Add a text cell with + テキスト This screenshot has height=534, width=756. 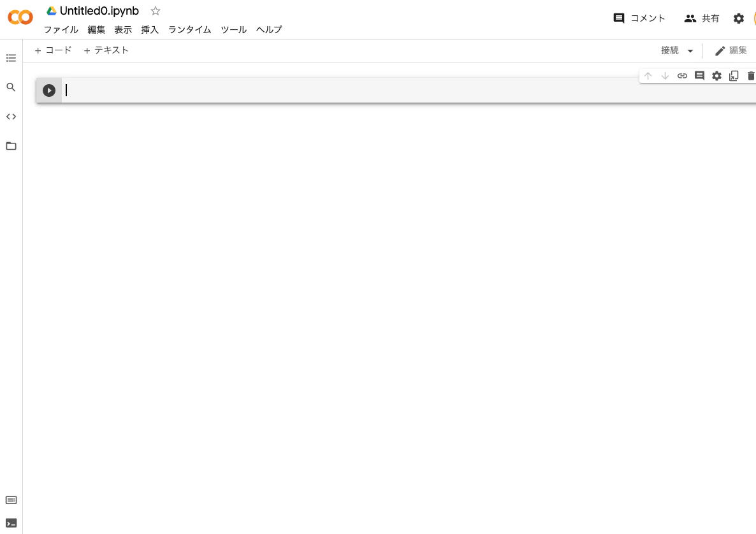[x=106, y=50]
